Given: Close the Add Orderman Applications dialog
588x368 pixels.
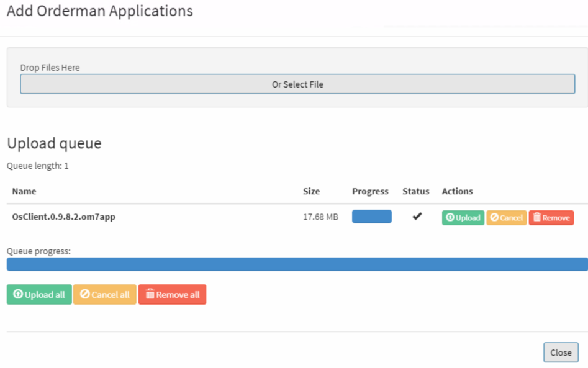Looking at the screenshot, I should pos(561,352).
